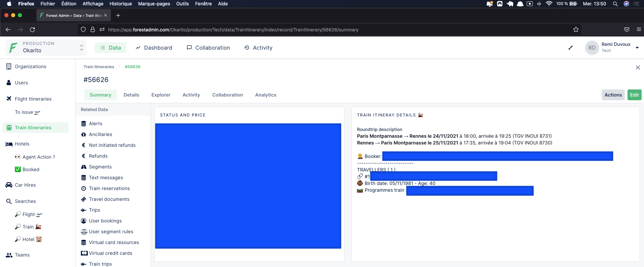Open the Trips related data
The height and width of the screenshot is (267, 644).
coord(94,210)
